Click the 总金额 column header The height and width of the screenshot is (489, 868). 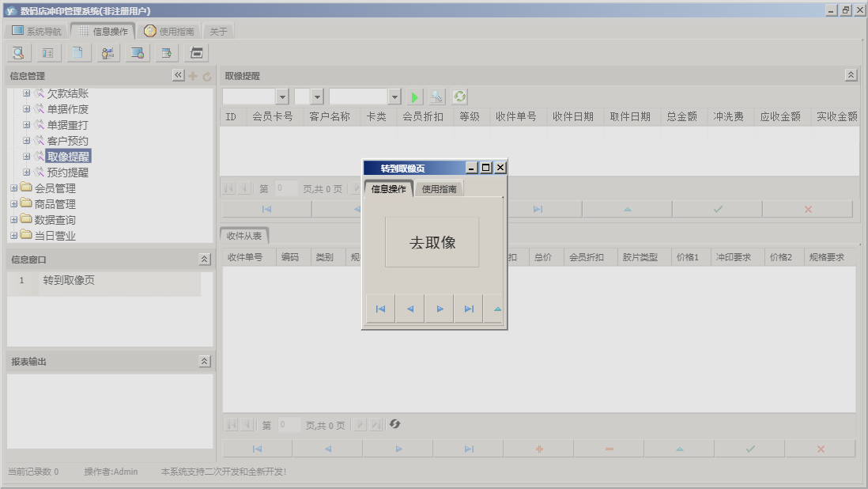click(x=682, y=116)
